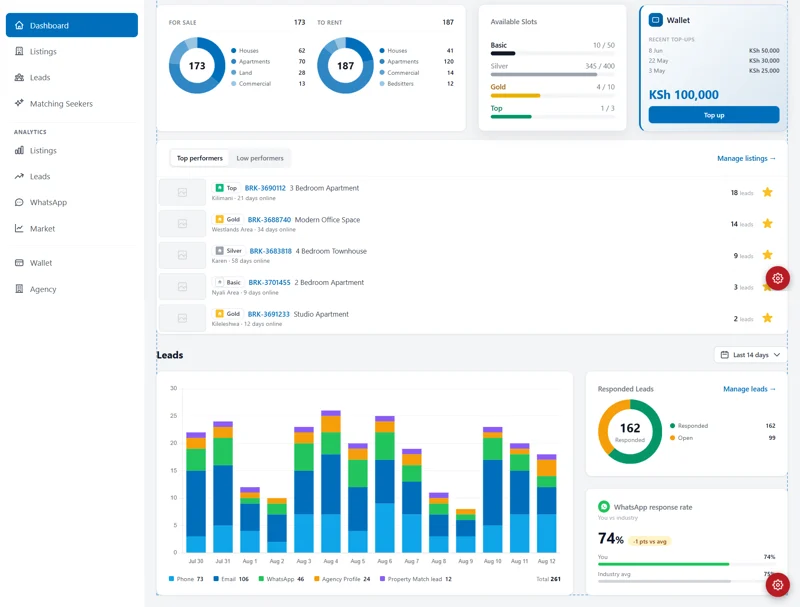Open Agency building icon in sidebar
800x607 pixels.
coord(19,289)
